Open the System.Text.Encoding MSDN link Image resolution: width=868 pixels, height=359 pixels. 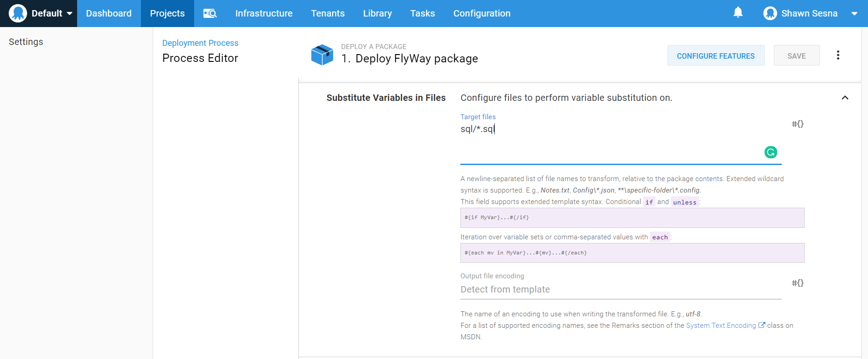(721, 326)
